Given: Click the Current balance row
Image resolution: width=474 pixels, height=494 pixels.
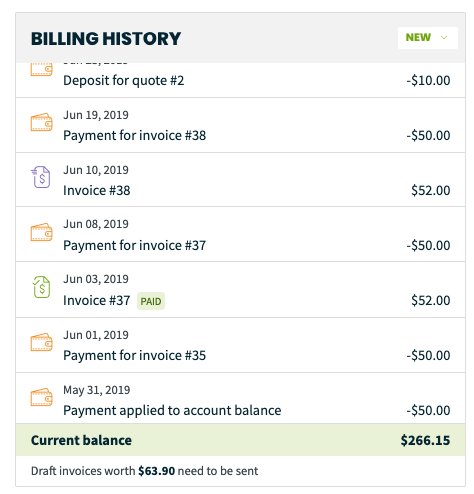Looking at the screenshot, I should tap(240, 440).
